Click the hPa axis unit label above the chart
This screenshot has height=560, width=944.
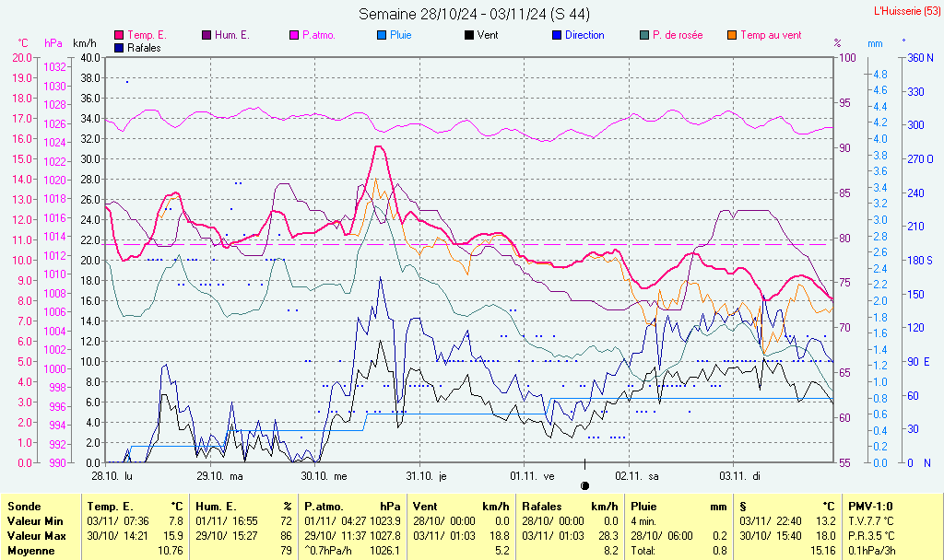[x=53, y=43]
